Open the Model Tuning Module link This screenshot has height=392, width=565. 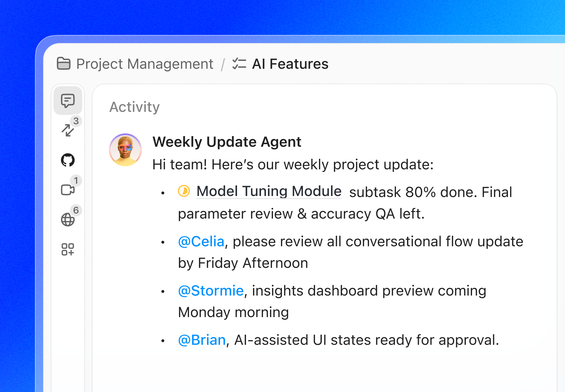pyautogui.click(x=269, y=191)
